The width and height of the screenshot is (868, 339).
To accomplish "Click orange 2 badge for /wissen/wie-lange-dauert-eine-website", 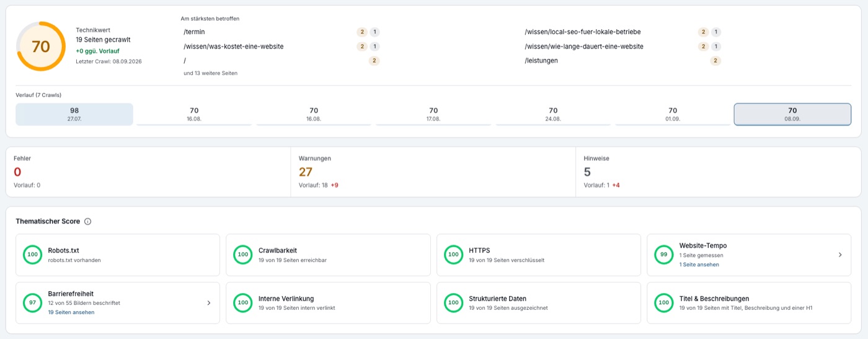I will coord(703,47).
